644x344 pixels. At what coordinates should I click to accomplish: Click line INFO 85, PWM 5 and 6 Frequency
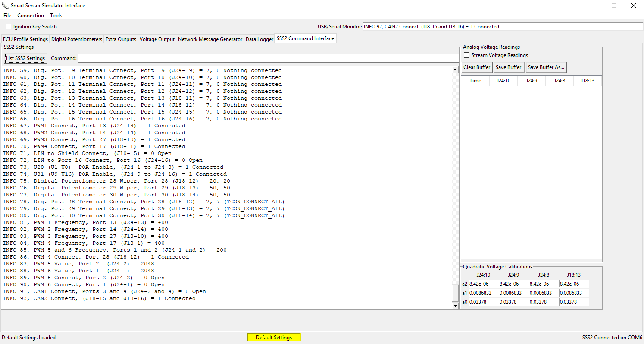coord(115,250)
